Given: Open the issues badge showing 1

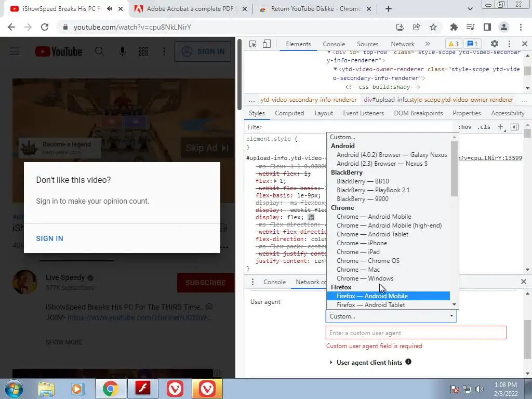Looking at the screenshot, I should click(473, 44).
